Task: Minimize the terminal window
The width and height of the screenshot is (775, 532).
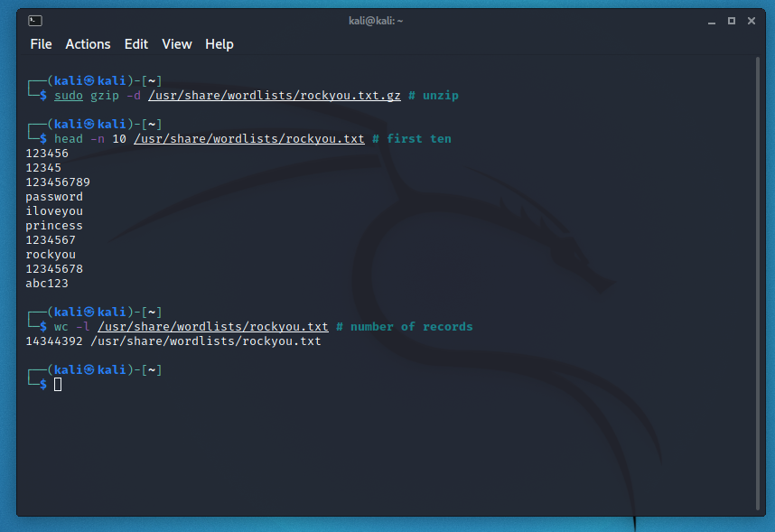Action: [x=712, y=21]
